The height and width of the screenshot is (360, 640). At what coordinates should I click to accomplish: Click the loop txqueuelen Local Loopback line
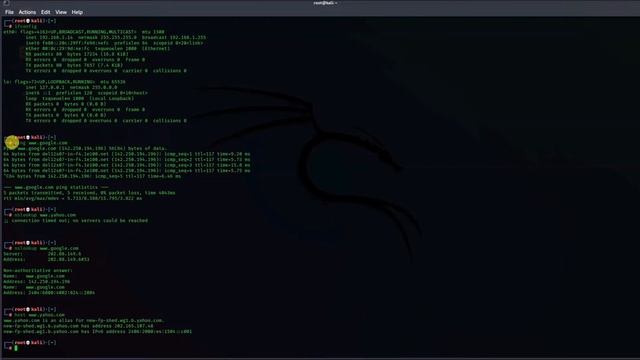point(80,98)
